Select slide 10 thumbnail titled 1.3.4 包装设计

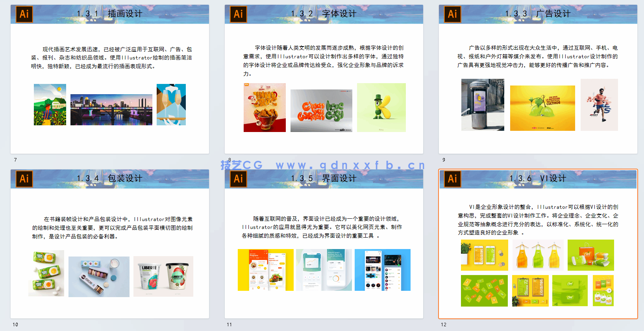[110, 244]
